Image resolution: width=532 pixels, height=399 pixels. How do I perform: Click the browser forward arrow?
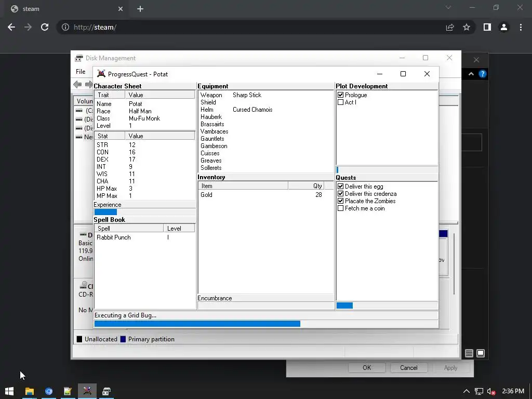[28, 27]
